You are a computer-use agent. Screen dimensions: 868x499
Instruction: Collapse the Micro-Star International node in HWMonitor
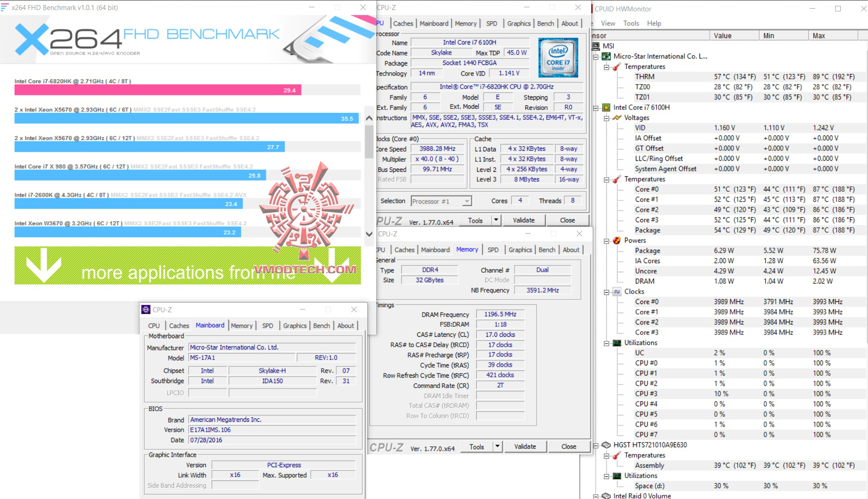point(596,57)
